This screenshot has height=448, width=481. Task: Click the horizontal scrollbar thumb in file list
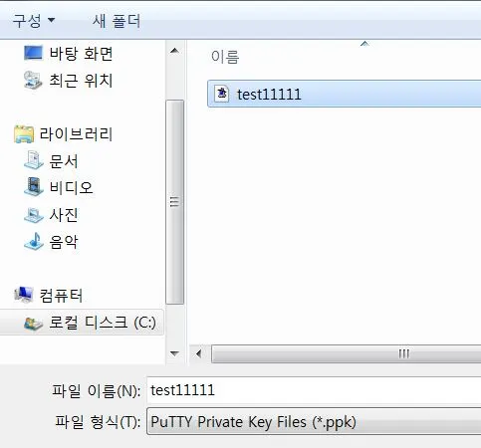point(347,353)
